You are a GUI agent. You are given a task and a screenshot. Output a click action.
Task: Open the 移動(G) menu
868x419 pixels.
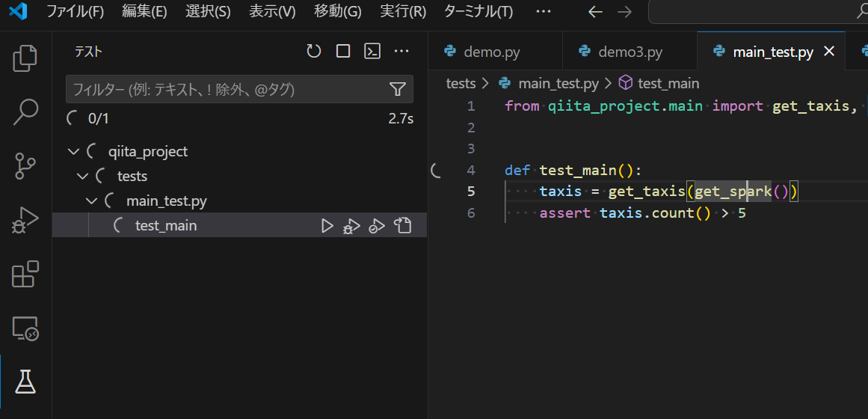tap(338, 12)
